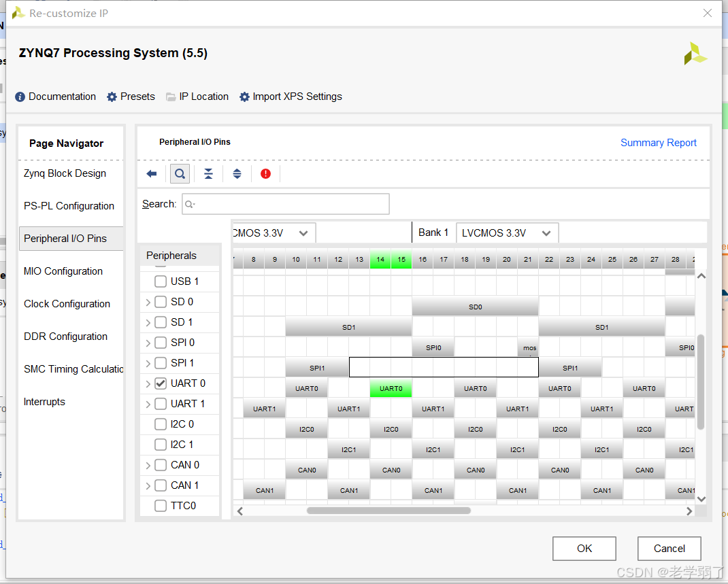Open Import XPS Settings gear option
This screenshot has height=584, width=728.
coord(291,97)
